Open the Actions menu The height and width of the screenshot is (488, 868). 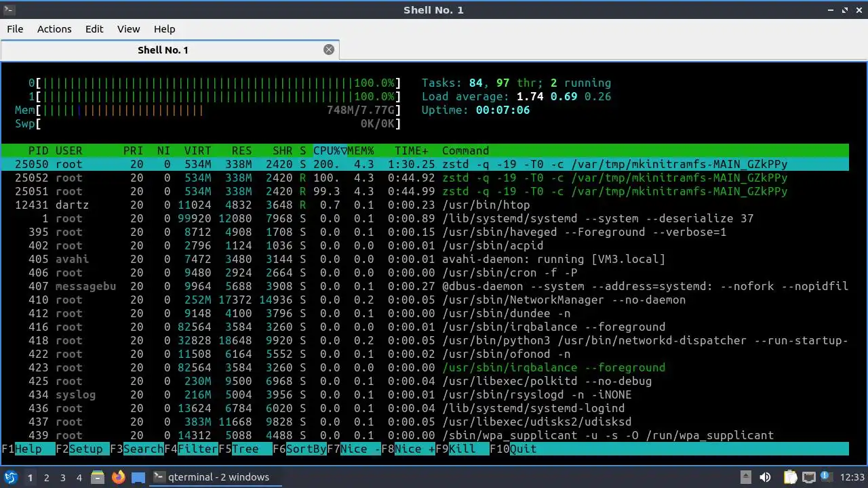click(54, 29)
